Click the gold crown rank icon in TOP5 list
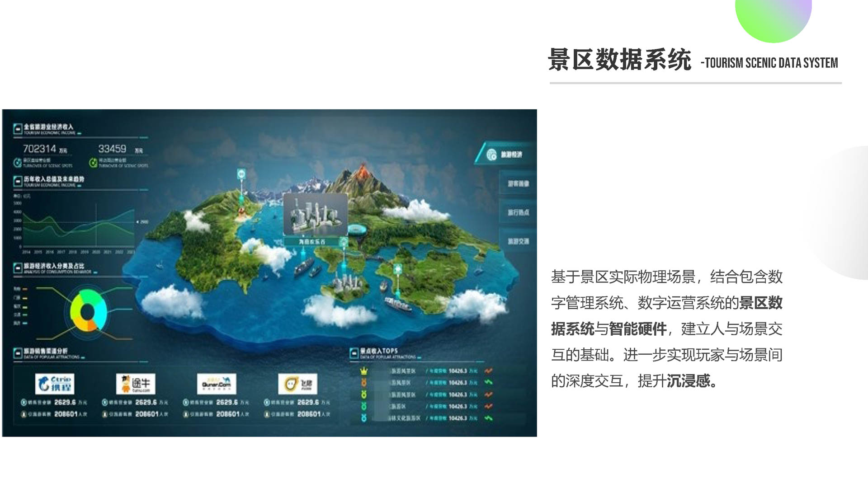This screenshot has width=868, height=488. tap(364, 371)
